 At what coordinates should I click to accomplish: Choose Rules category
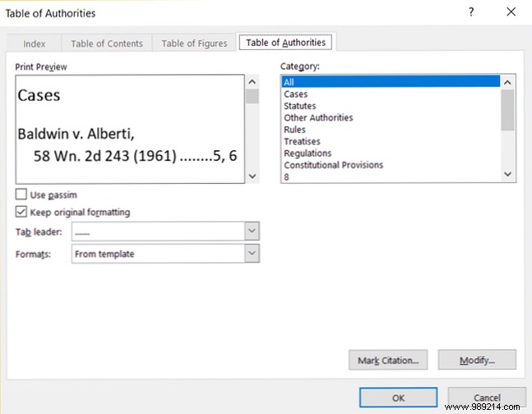391,130
